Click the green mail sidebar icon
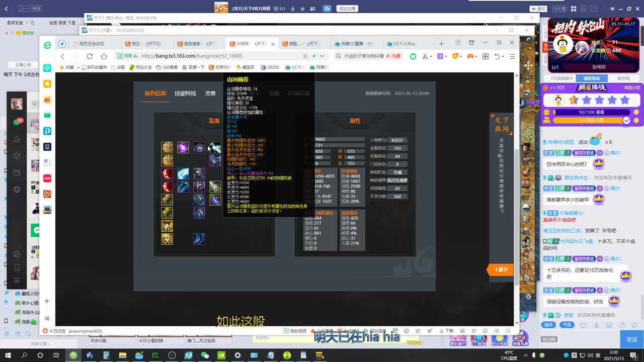 pos(47,115)
